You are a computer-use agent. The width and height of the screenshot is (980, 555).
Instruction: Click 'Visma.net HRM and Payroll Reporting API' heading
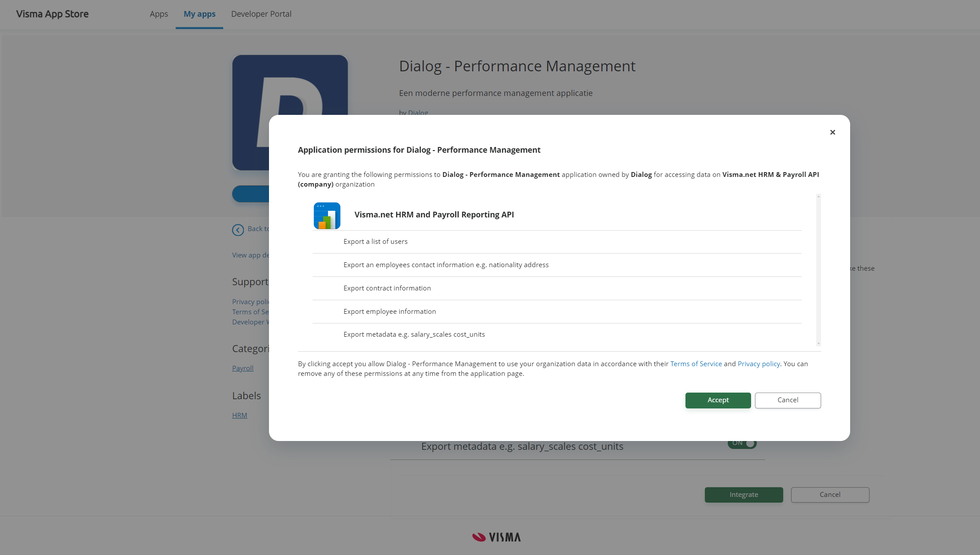[x=434, y=214]
